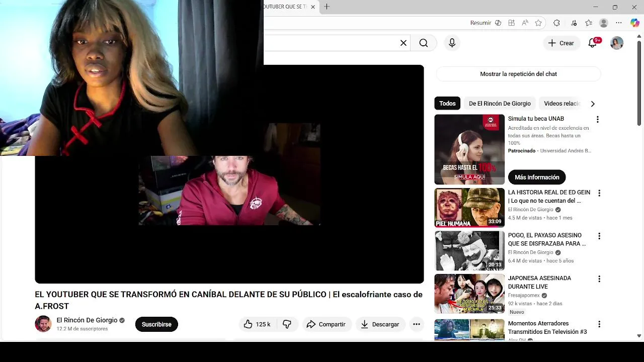Viewport: 644px width, 362px height.
Task: Click POGO, EL PAYASO ASESINO title
Action: [x=547, y=239]
